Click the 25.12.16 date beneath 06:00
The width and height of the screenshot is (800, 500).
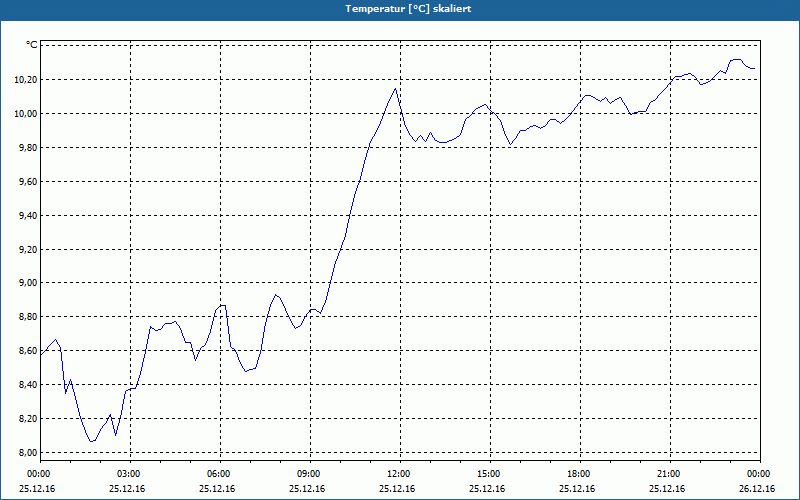pyautogui.click(x=217, y=488)
